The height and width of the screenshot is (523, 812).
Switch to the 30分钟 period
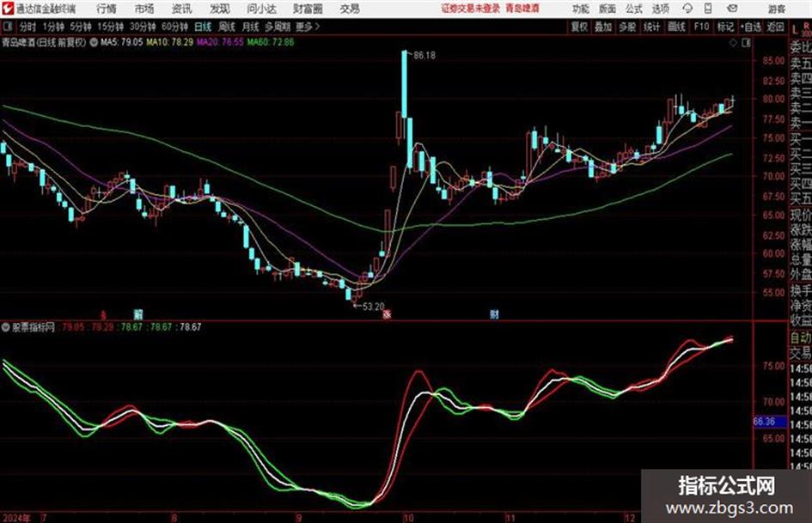click(x=143, y=27)
